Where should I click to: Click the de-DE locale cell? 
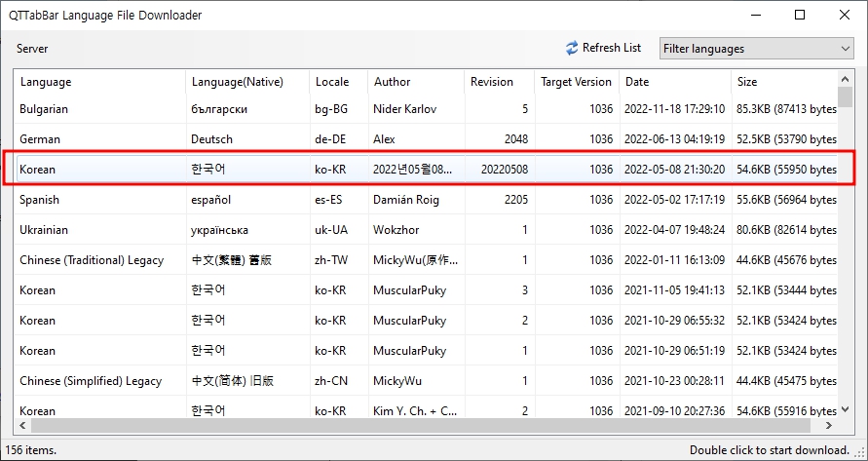pyautogui.click(x=330, y=139)
